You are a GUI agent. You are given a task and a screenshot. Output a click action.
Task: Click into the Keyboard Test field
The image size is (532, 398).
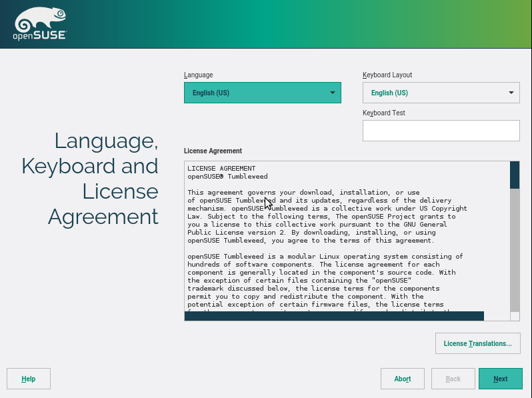point(441,131)
